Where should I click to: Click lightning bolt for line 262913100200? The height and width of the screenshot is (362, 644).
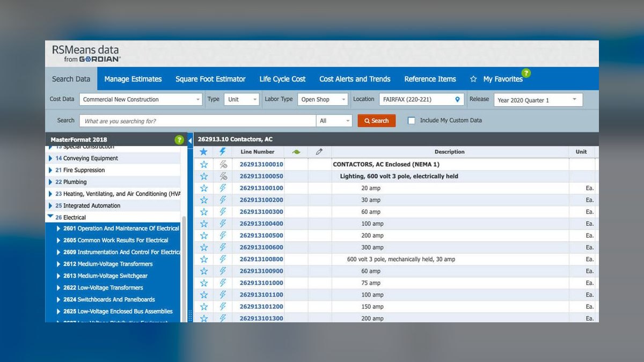[223, 200]
